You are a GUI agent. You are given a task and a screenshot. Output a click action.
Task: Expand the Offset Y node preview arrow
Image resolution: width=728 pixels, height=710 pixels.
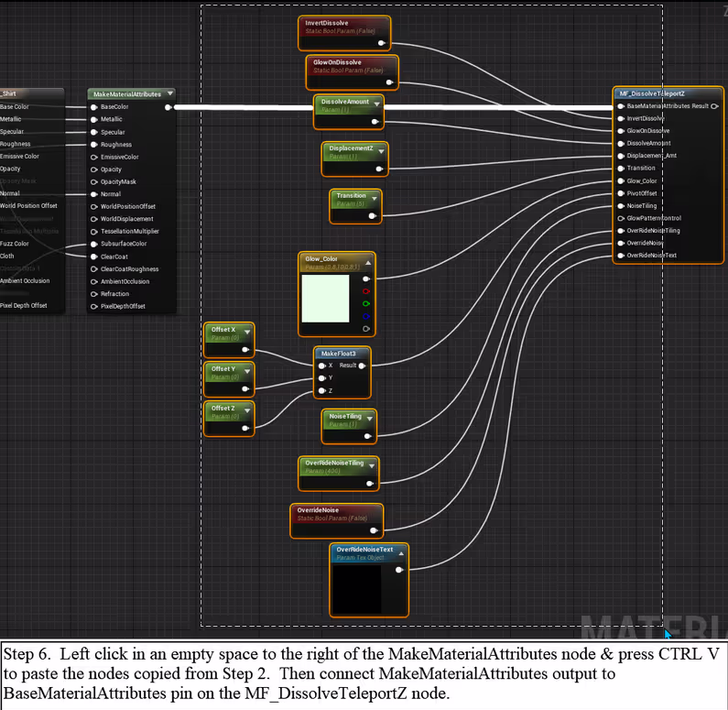coord(247,371)
